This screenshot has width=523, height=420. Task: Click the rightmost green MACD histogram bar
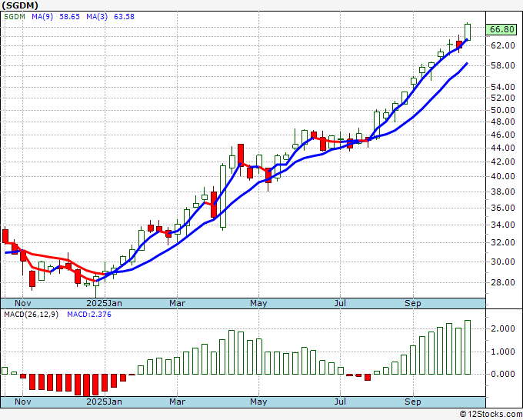[468, 347]
